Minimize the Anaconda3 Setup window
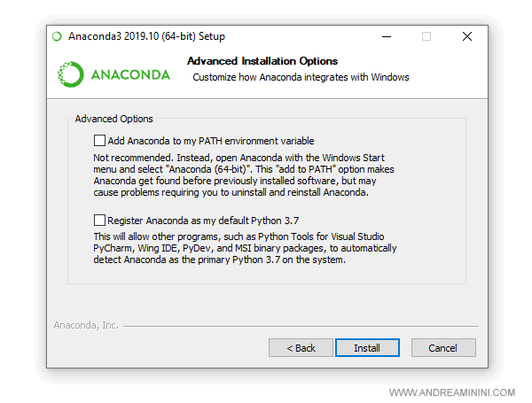The image size is (532, 403). click(386, 36)
